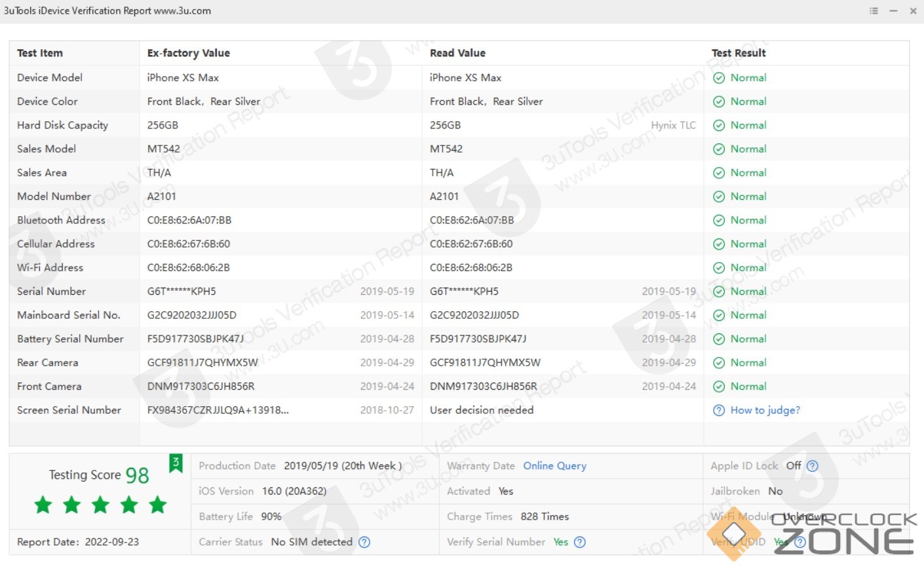924x568 pixels.
Task: Click the Normal check icon for Cellular Address
Action: [719, 244]
